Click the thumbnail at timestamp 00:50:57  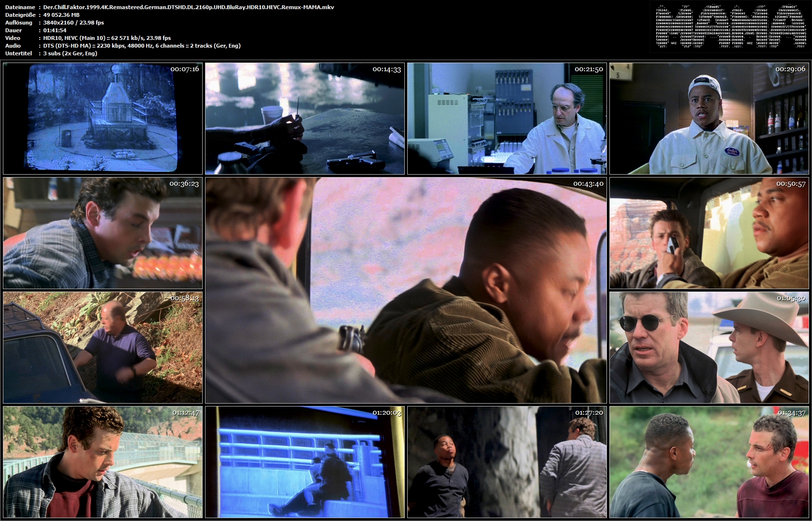(709, 233)
